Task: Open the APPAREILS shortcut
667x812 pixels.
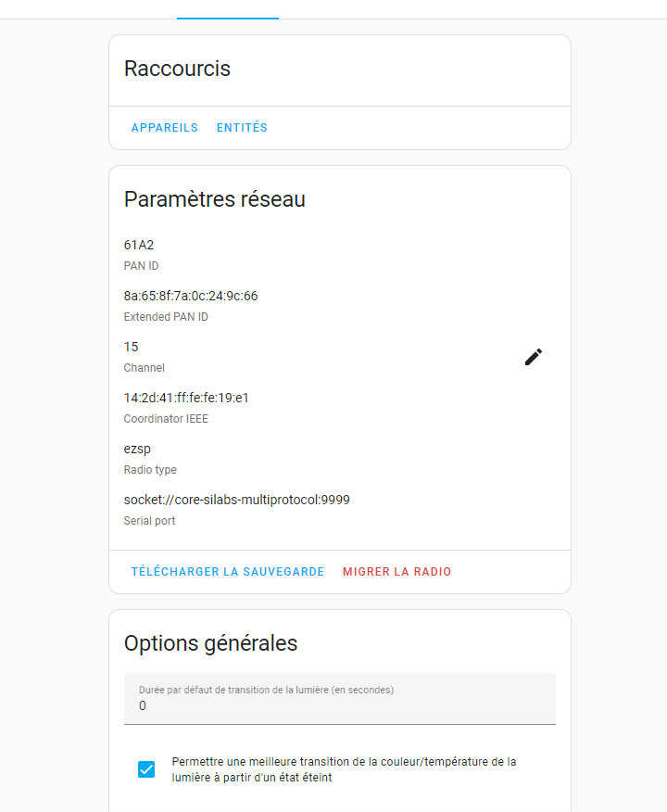Action: click(165, 128)
